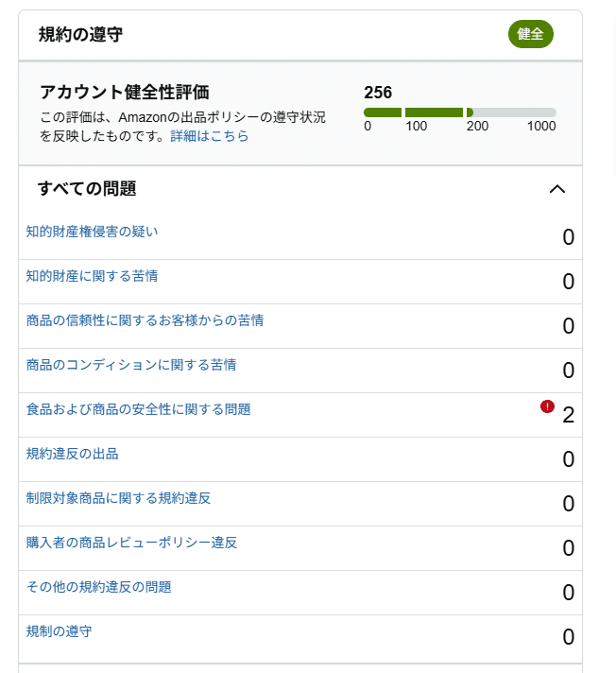
Task: Click the account health rating progress bar
Action: pyautogui.click(x=460, y=112)
